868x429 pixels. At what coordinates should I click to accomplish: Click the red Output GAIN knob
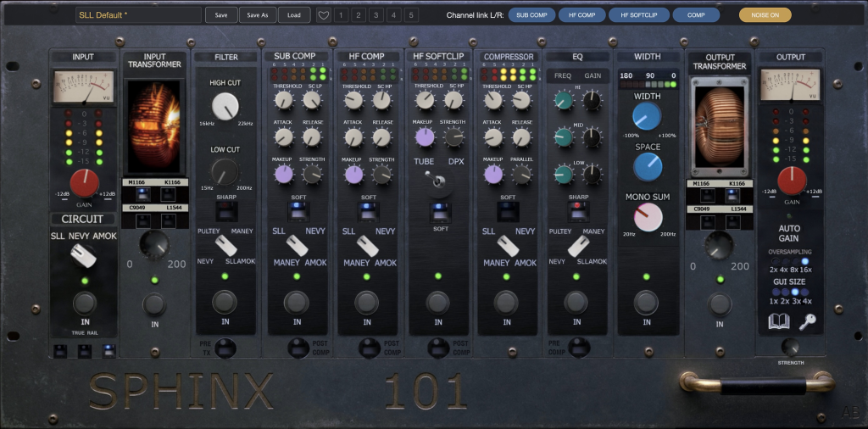tap(792, 181)
